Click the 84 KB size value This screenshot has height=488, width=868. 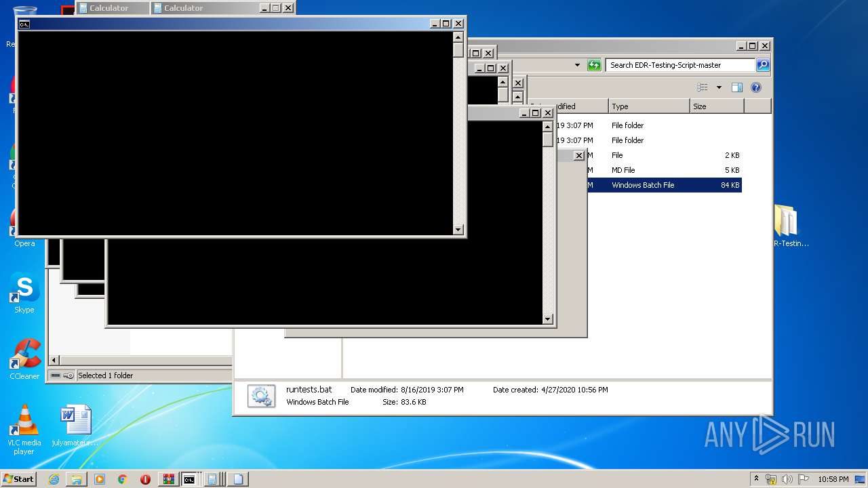(730, 185)
